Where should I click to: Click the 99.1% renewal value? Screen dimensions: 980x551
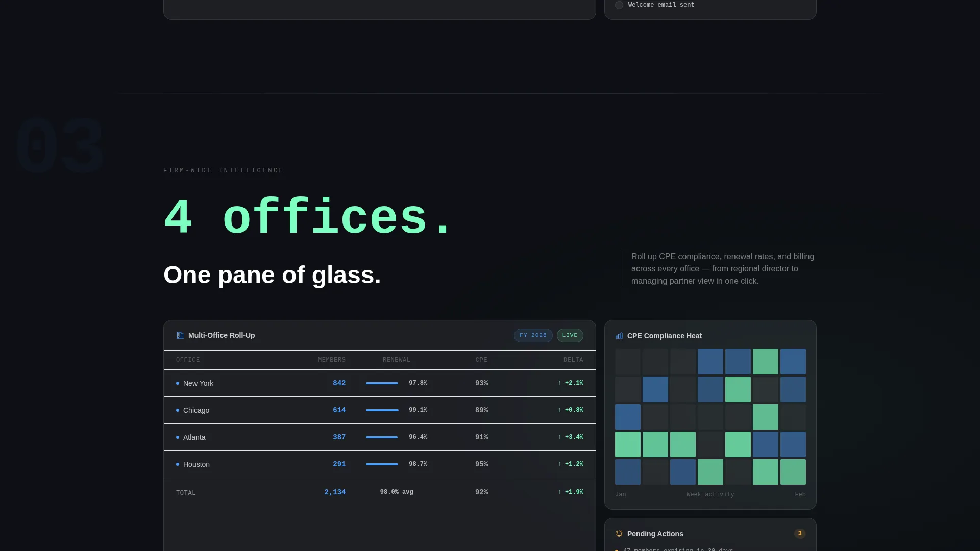click(418, 410)
